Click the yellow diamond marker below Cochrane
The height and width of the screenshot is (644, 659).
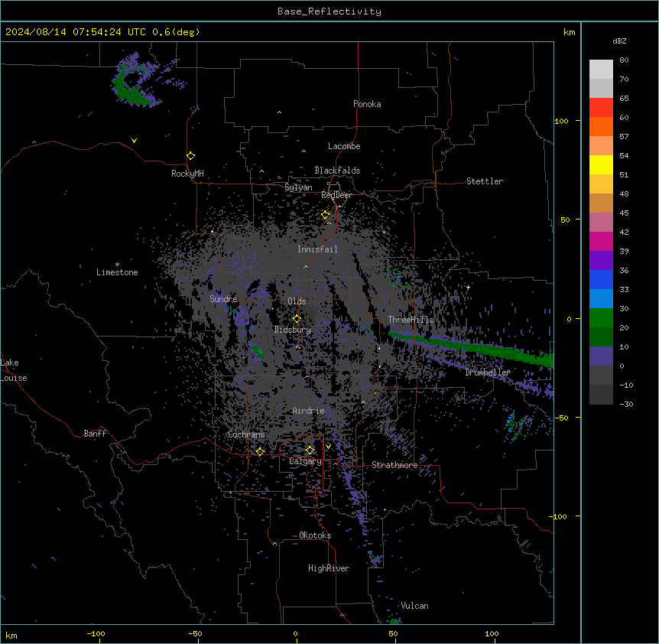[x=260, y=451]
